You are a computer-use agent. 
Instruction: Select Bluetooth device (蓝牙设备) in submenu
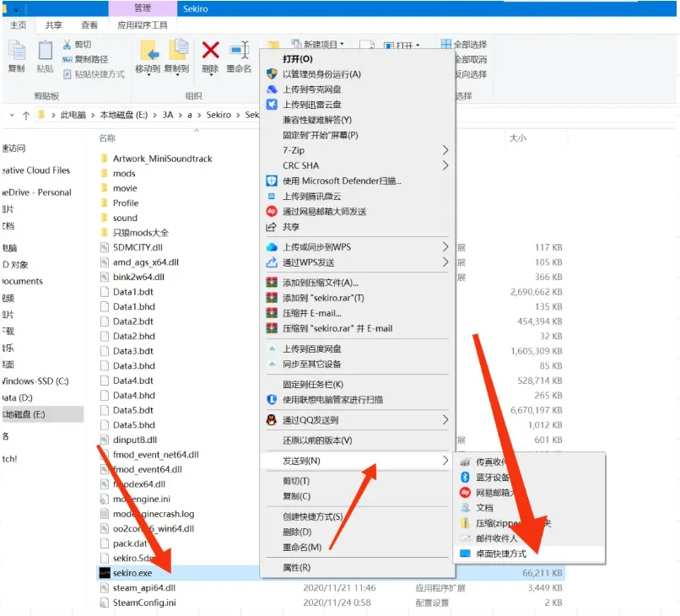pyautogui.click(x=529, y=477)
